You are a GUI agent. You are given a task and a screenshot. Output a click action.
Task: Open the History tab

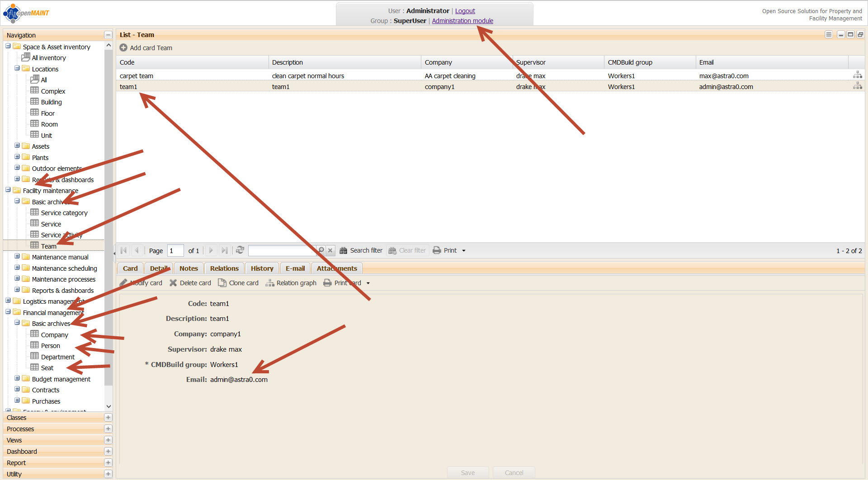(x=262, y=268)
